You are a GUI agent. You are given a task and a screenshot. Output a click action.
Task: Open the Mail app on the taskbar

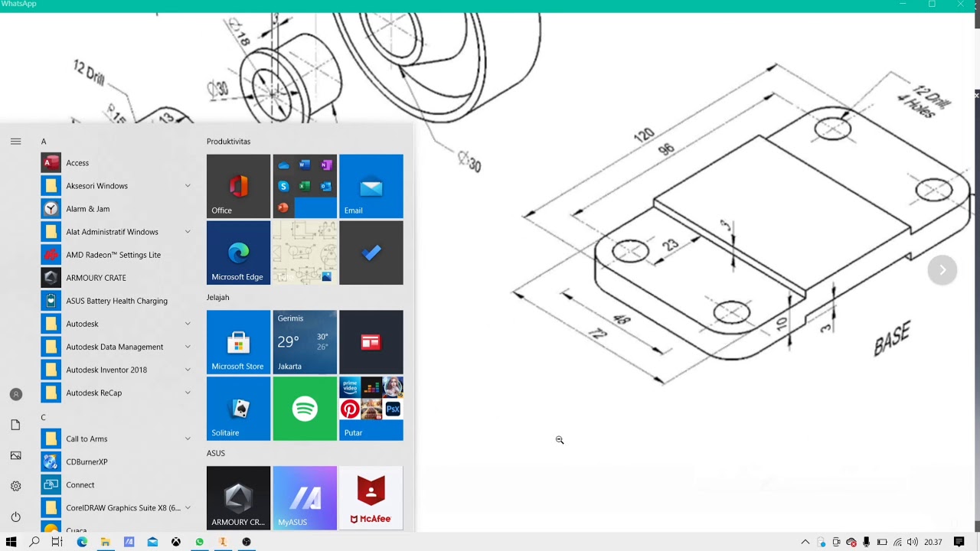pyautogui.click(x=152, y=542)
